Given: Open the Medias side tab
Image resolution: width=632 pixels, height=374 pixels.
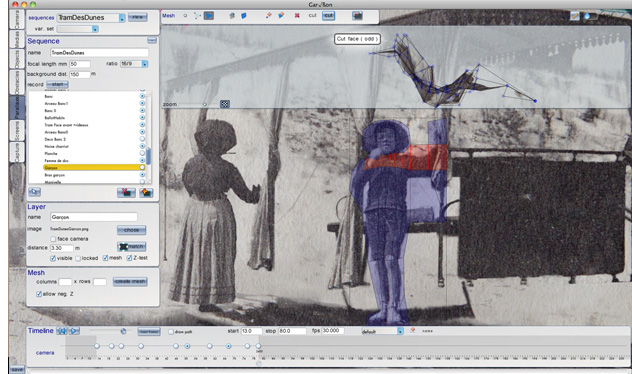Looking at the screenshot, I should click(x=17, y=39).
